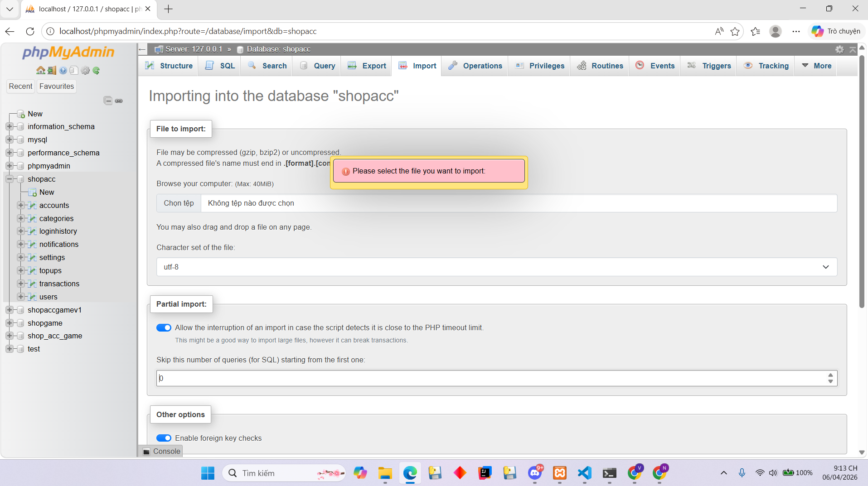Open Visual Studio Code from taskbar
868x486 pixels.
point(585,473)
